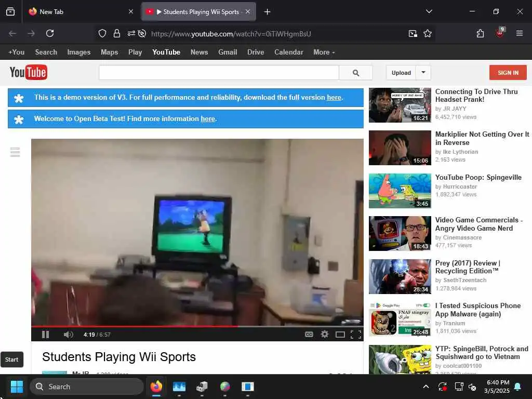Open JR JAYY channel link
The width and height of the screenshot is (532, 399).
(x=455, y=109)
